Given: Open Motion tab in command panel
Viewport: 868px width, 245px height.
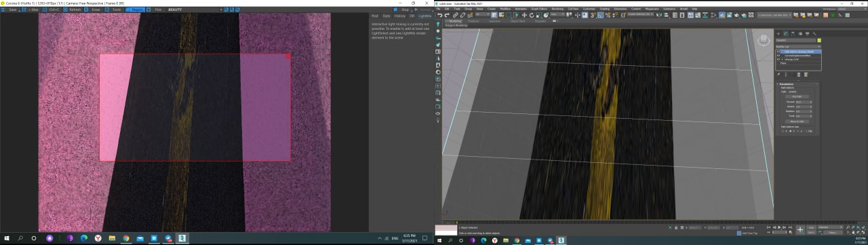Looking at the screenshot, I should click(800, 33).
